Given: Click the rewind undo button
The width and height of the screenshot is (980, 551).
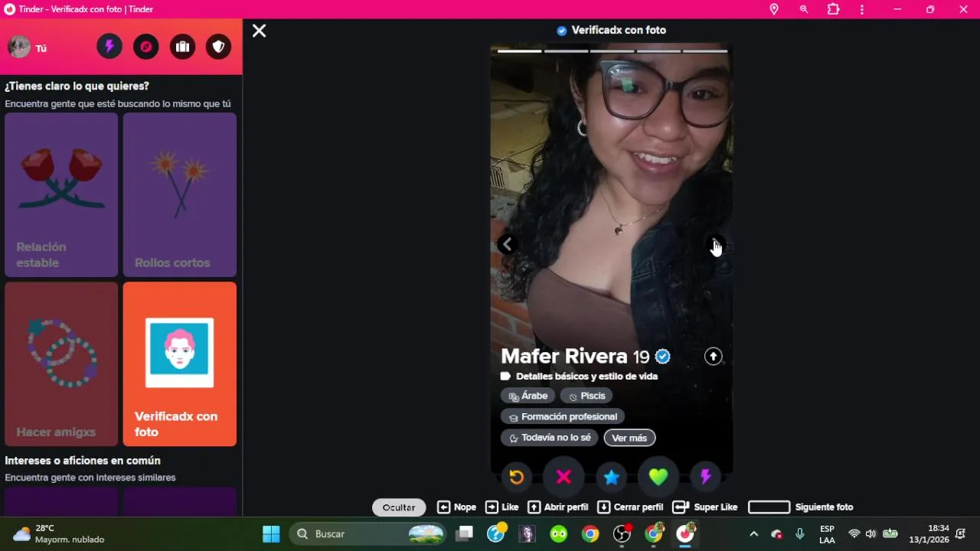Looking at the screenshot, I should (x=517, y=477).
